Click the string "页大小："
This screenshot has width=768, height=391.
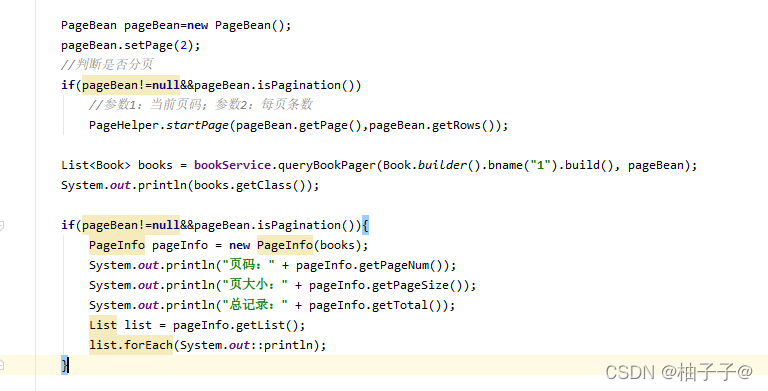(x=255, y=285)
